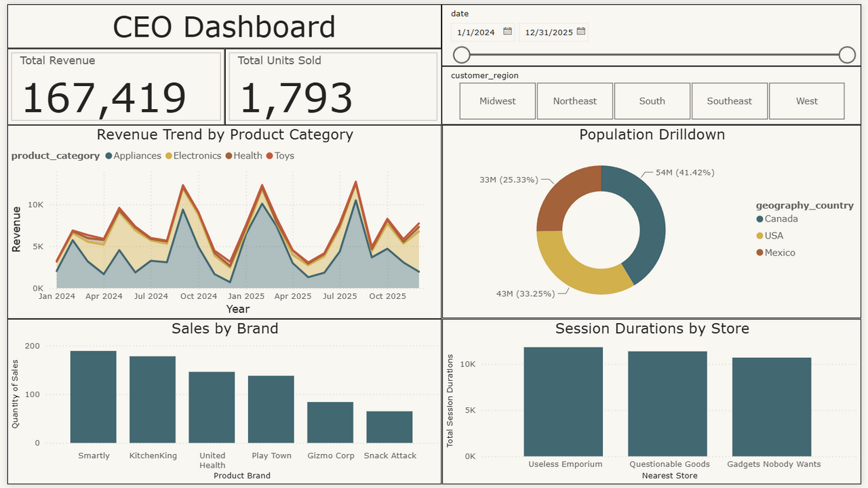The image size is (868, 488).
Task: Click the Total Units Sold card label
Action: coord(279,60)
